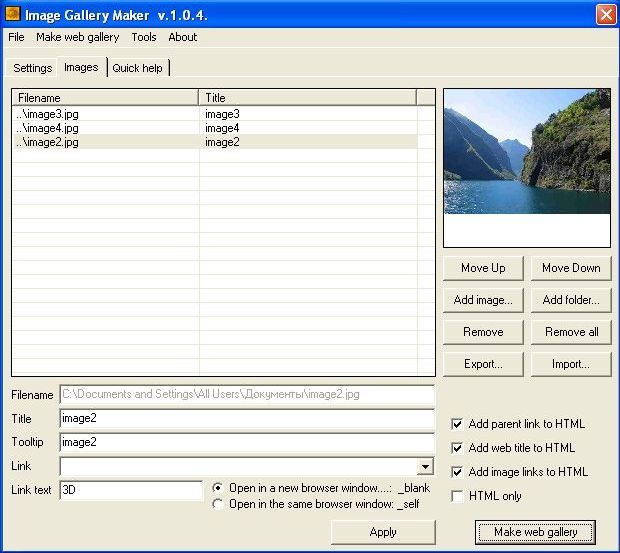Click the Image Gallery Maker title bar icon

(x=12, y=14)
